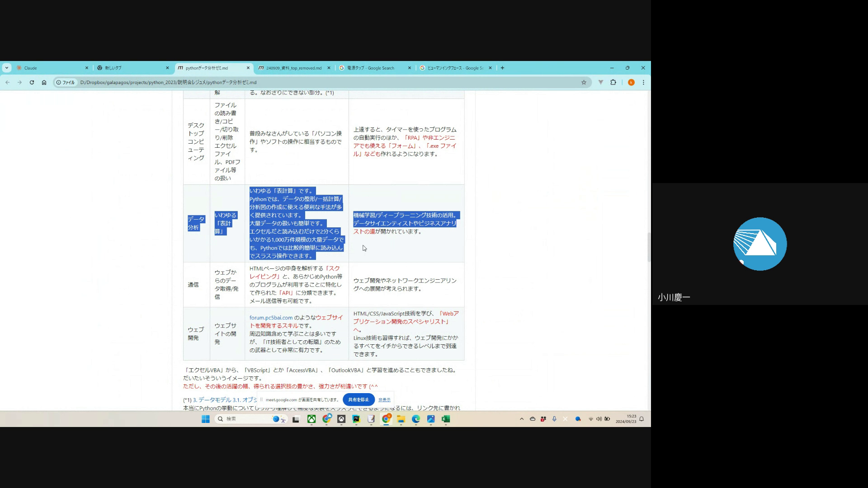Reload the current page

point(32,82)
